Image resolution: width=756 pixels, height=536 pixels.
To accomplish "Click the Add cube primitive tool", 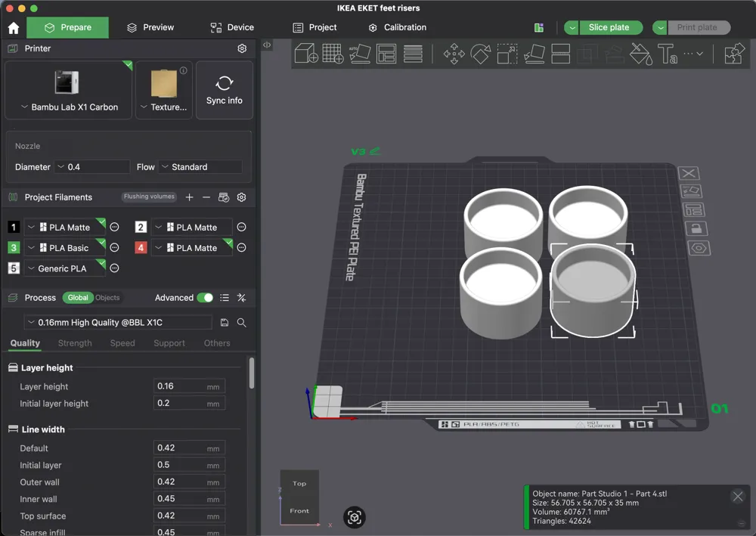I will 305,54.
